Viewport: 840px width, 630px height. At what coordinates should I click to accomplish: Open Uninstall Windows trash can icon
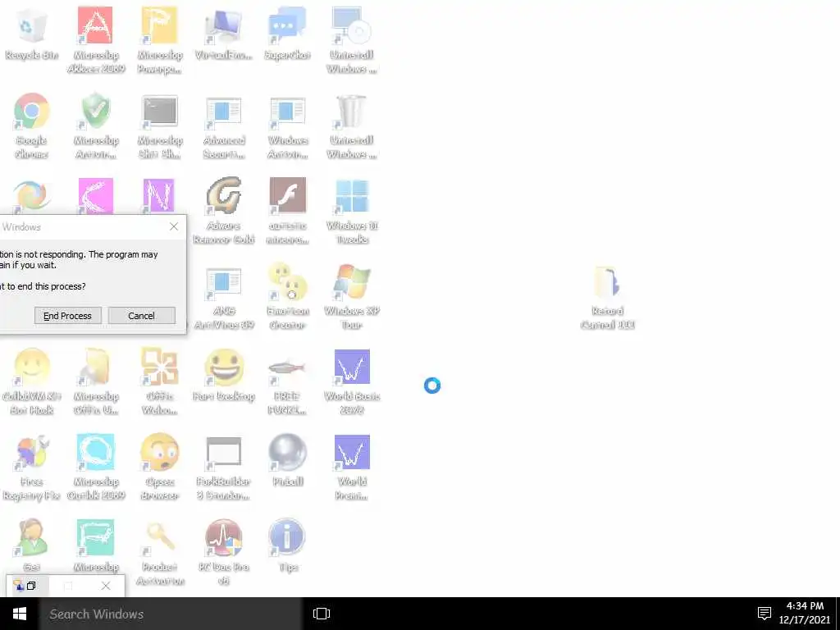tap(351, 126)
